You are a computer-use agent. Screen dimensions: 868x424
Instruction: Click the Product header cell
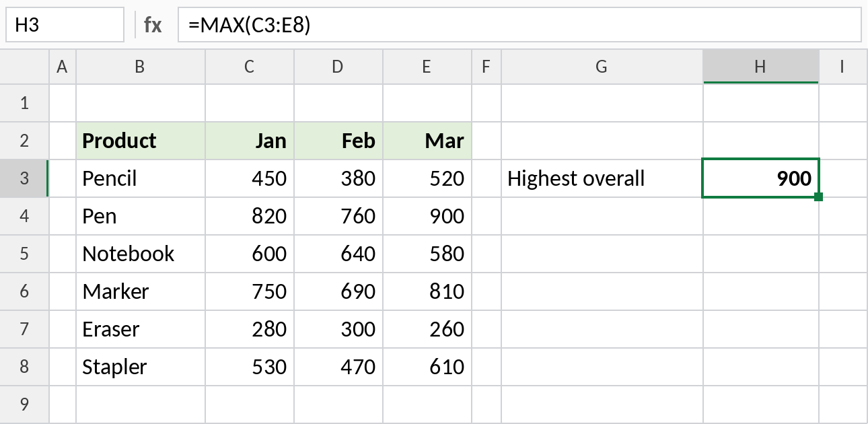141,141
